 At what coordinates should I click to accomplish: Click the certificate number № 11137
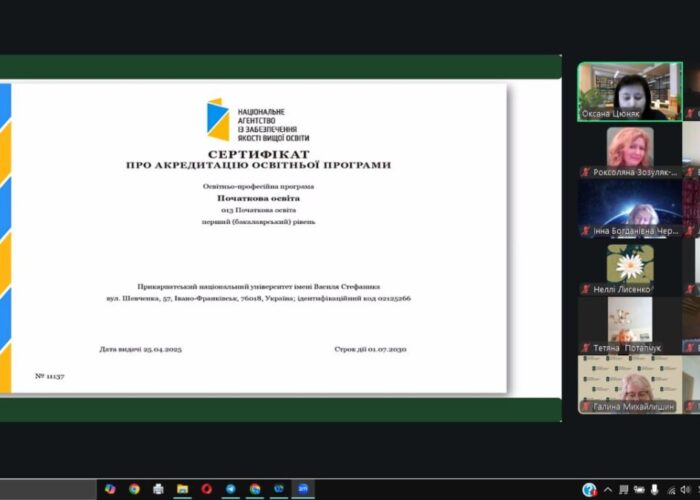[49, 375]
